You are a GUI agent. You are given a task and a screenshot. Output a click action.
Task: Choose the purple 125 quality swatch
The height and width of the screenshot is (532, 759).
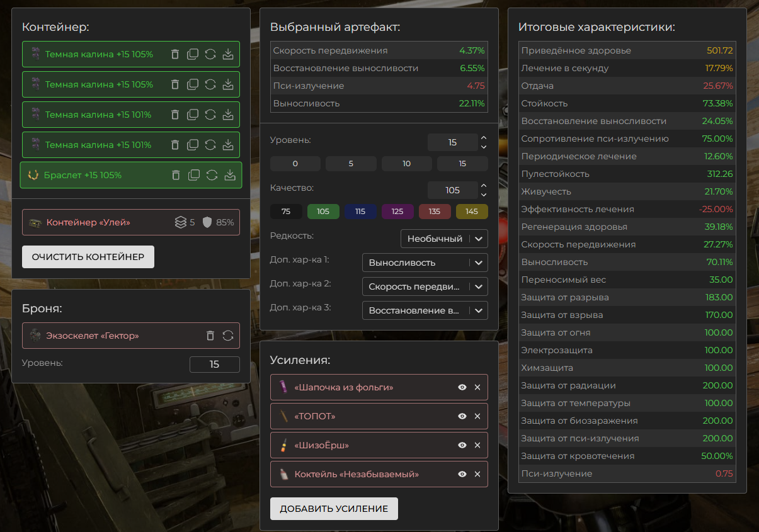tap(397, 212)
